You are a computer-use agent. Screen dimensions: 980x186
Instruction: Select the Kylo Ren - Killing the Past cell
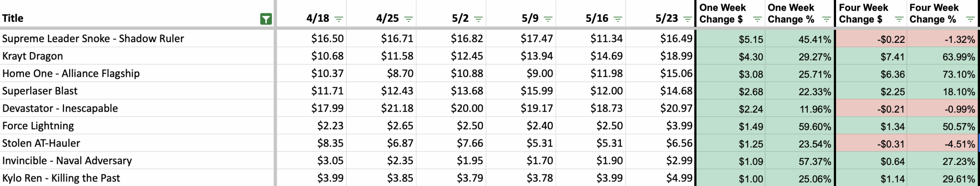click(137, 178)
